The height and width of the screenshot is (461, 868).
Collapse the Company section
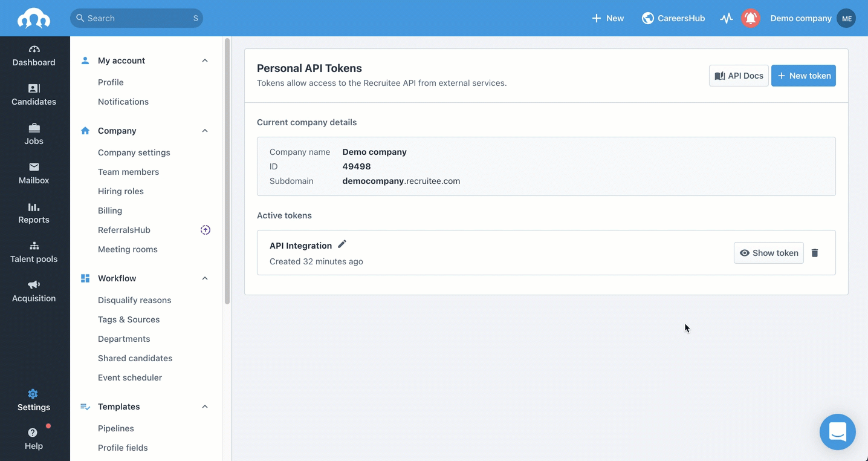coord(205,131)
